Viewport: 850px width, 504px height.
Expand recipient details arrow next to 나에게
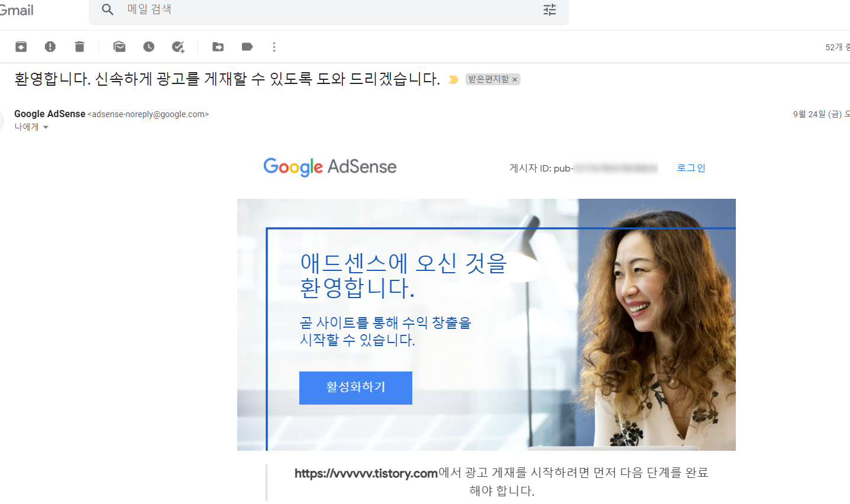pos(46,127)
